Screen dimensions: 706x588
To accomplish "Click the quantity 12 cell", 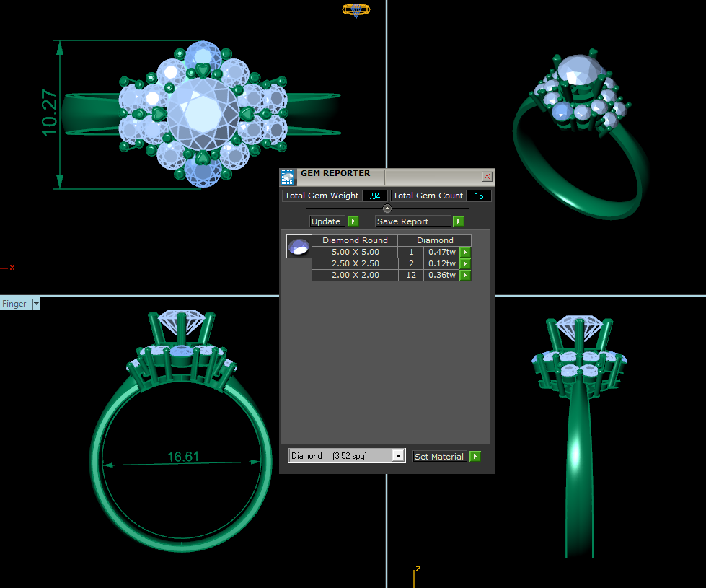I will 411,276.
